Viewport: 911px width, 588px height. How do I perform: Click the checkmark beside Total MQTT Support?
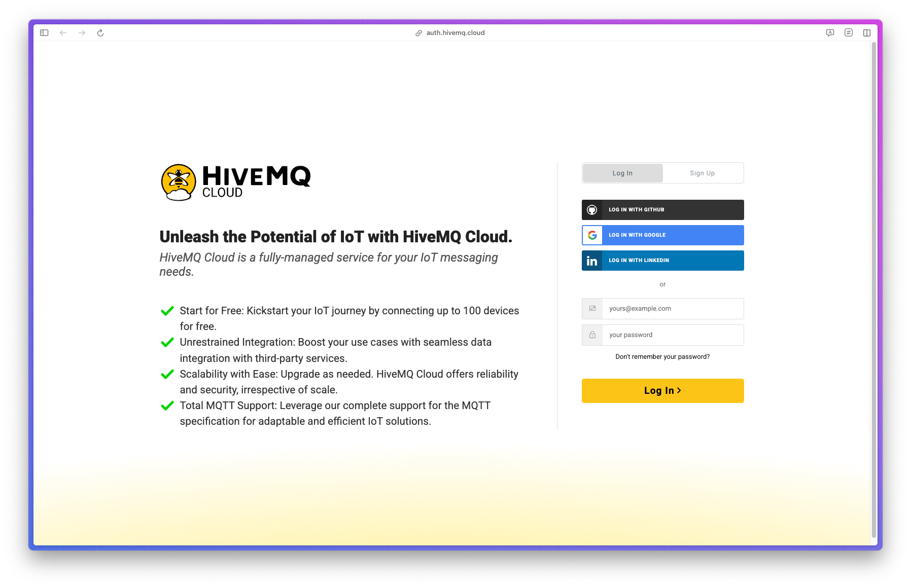coord(167,406)
